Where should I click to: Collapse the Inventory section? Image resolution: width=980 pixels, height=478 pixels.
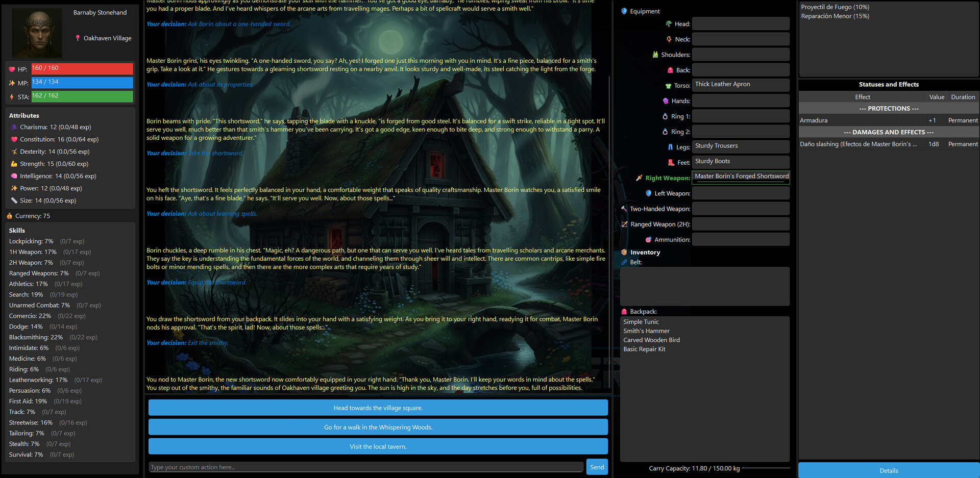[646, 251]
